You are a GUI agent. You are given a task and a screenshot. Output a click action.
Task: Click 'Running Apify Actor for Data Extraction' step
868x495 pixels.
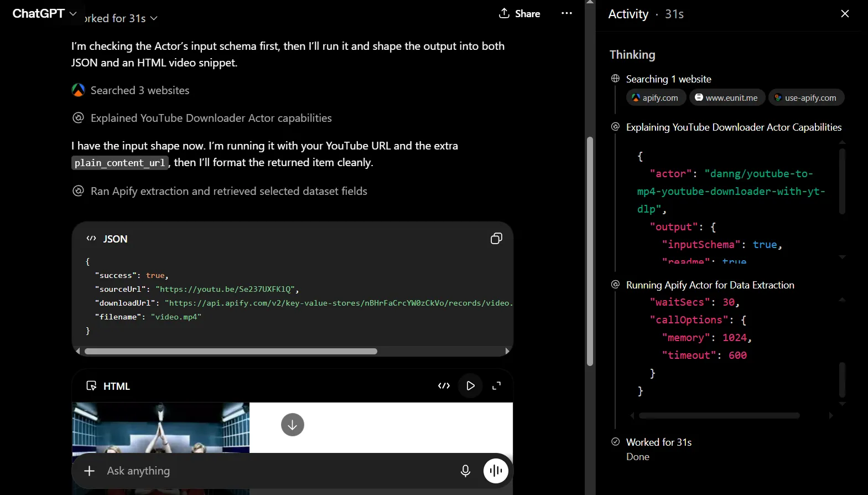point(710,285)
